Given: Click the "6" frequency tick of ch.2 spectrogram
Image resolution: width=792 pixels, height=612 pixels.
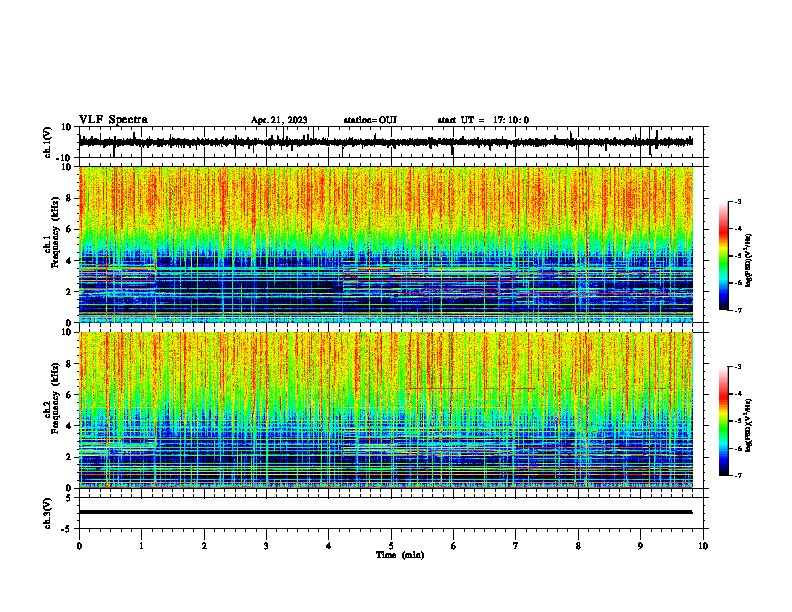Looking at the screenshot, I should [x=69, y=395].
